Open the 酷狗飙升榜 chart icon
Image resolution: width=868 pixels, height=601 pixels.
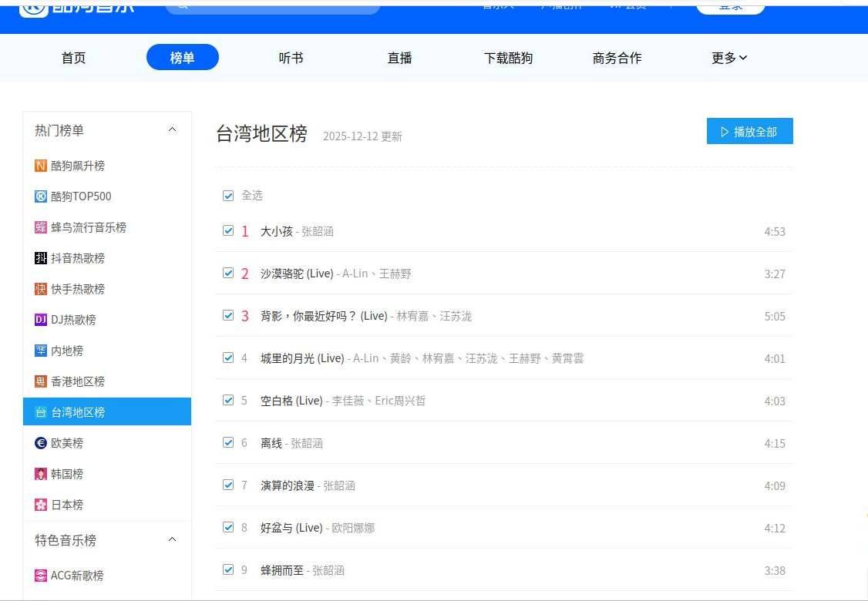tap(41, 166)
